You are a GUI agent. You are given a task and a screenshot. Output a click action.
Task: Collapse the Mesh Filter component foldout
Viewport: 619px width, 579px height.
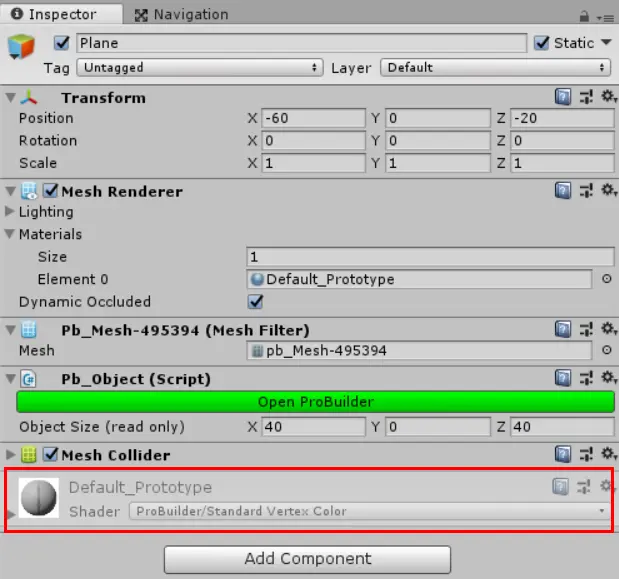pos(11,330)
